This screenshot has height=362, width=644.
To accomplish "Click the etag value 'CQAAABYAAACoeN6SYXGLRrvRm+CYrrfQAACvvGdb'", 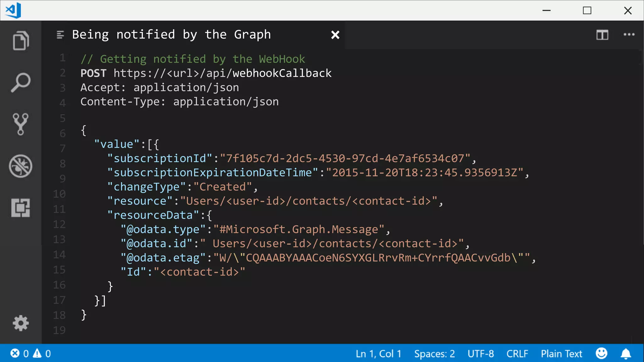I will 378,258.
